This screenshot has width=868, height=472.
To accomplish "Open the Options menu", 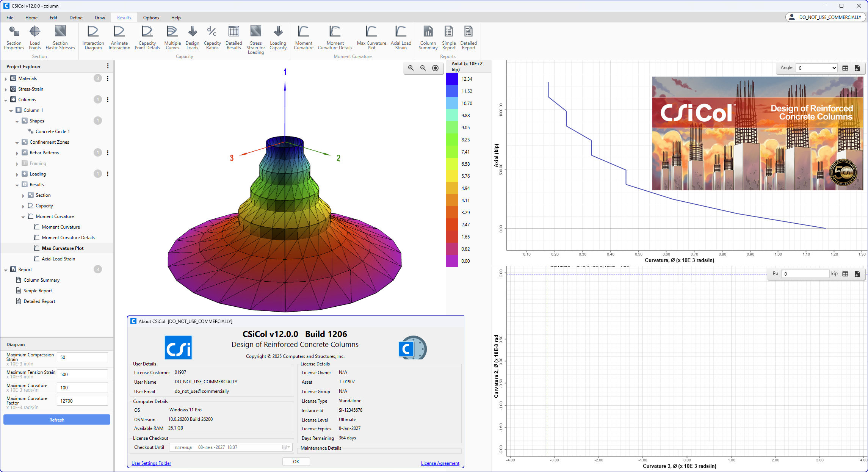I will point(151,17).
